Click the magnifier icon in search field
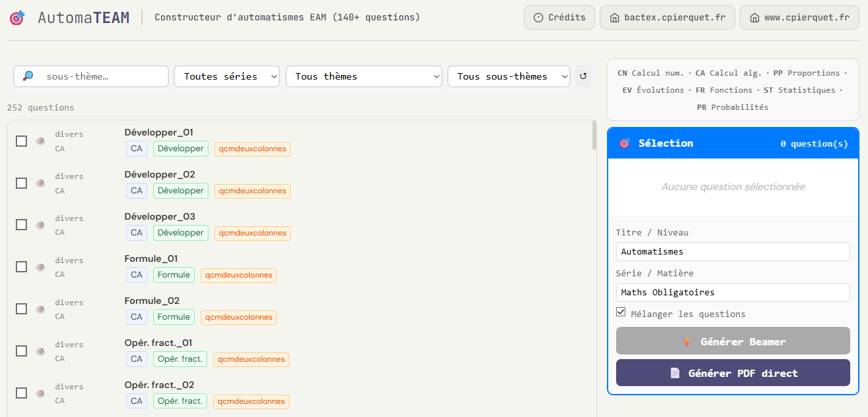Screen dimensions: 868x417 (28, 76)
